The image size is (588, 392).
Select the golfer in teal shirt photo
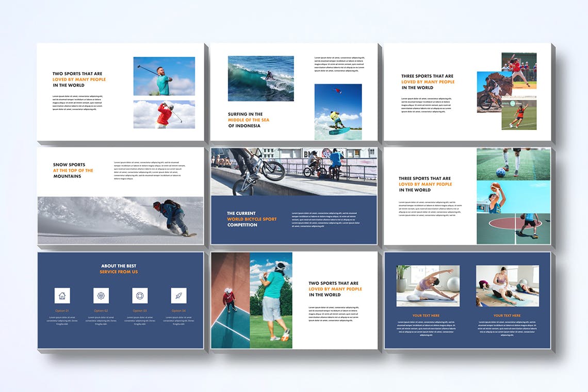(x=164, y=76)
